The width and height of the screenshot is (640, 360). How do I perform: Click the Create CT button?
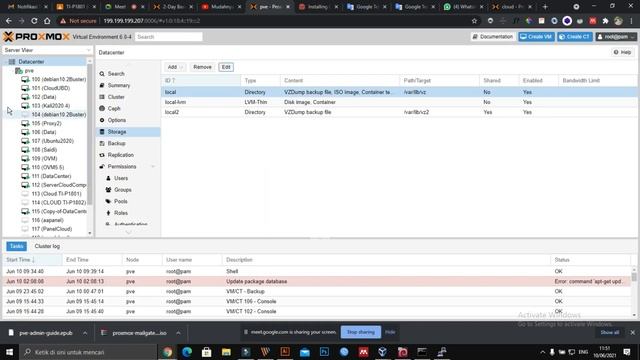[575, 37]
